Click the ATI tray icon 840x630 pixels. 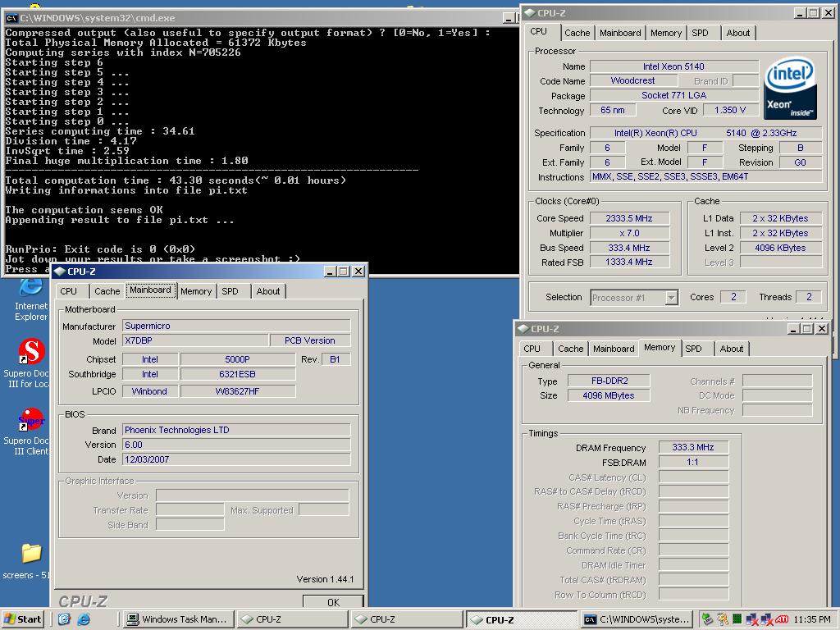(782, 619)
